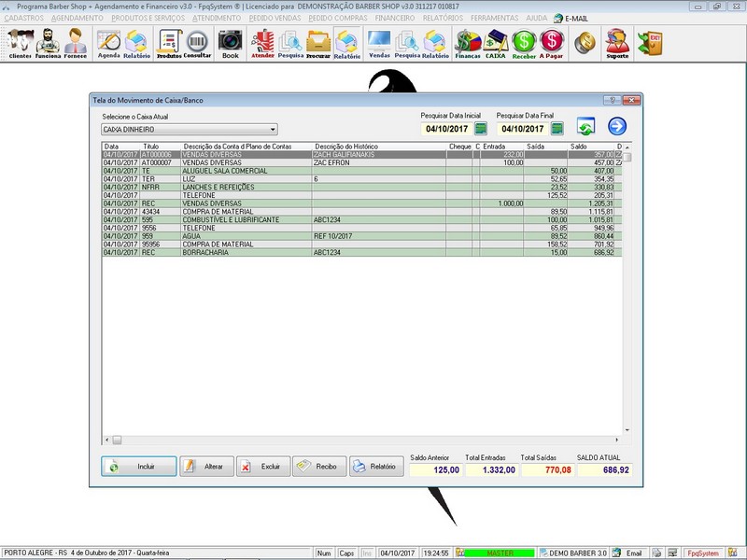Click the green refresh icon in the dialog

pyautogui.click(x=585, y=127)
